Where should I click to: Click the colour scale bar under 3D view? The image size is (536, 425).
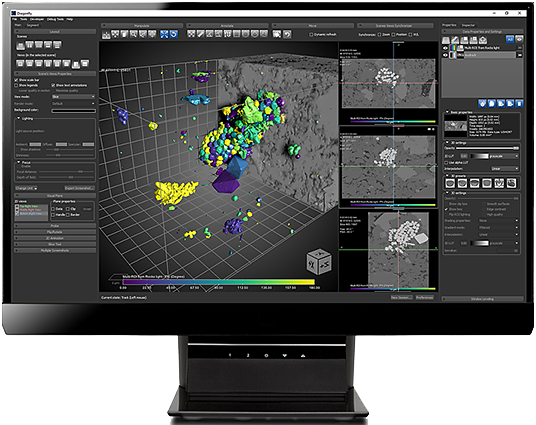click(218, 282)
